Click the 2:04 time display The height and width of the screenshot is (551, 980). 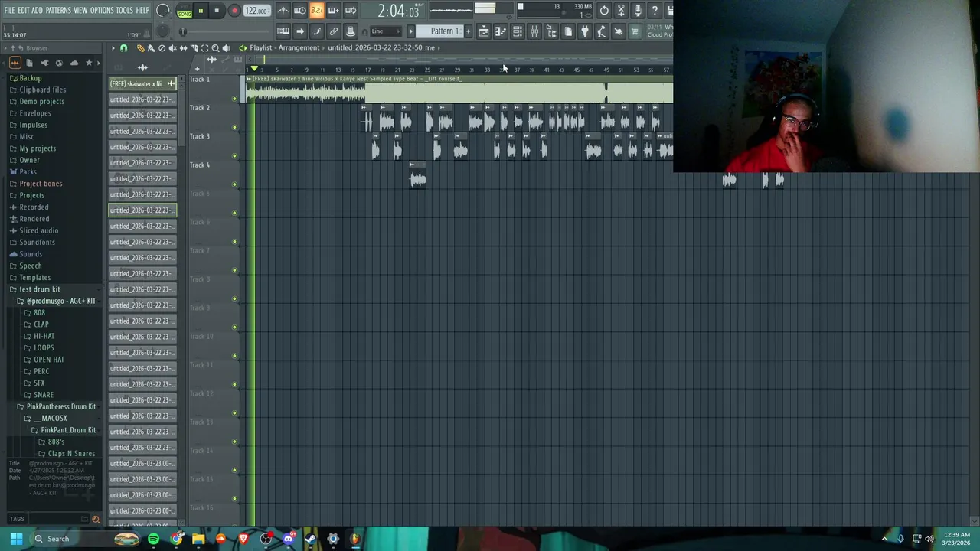pyautogui.click(x=398, y=11)
